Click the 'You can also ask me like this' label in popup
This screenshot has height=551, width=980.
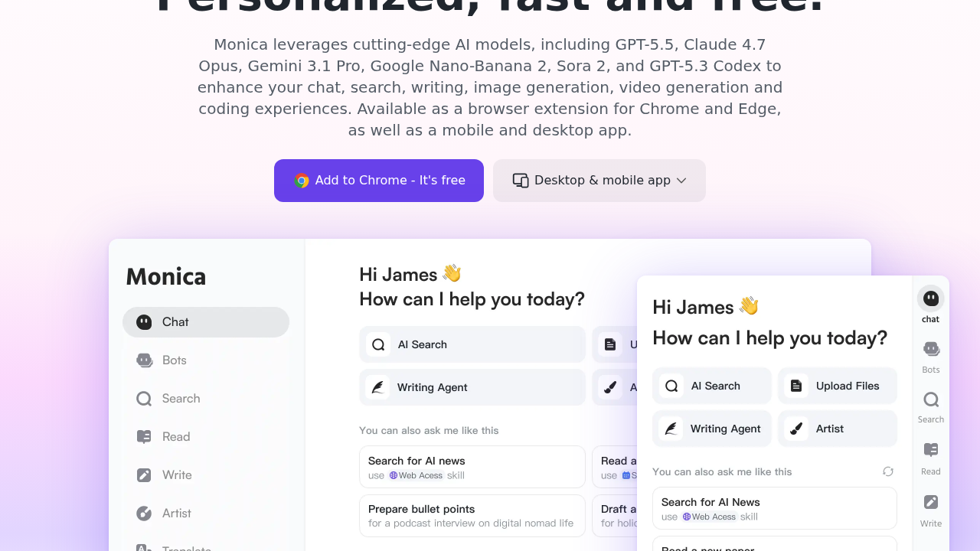[x=722, y=471]
